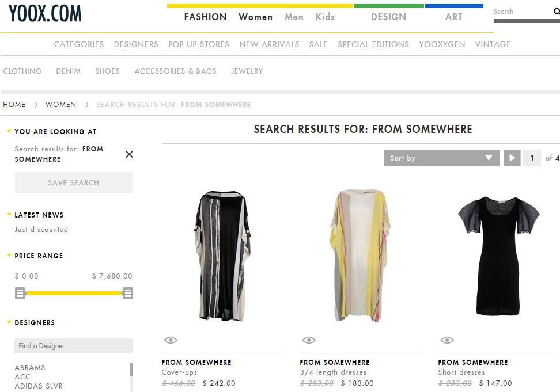Select the JEWELRY category
Image resolution: width=560 pixels, height=392 pixels.
pos(247,71)
